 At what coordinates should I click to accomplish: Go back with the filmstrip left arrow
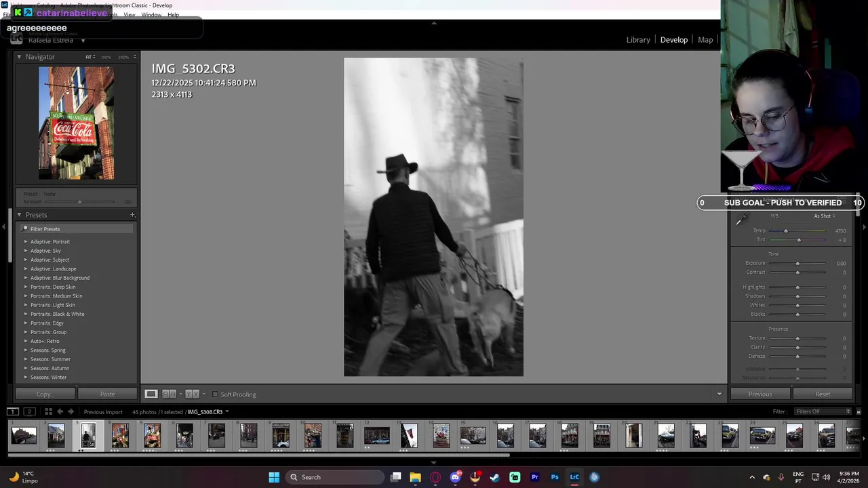(x=60, y=411)
